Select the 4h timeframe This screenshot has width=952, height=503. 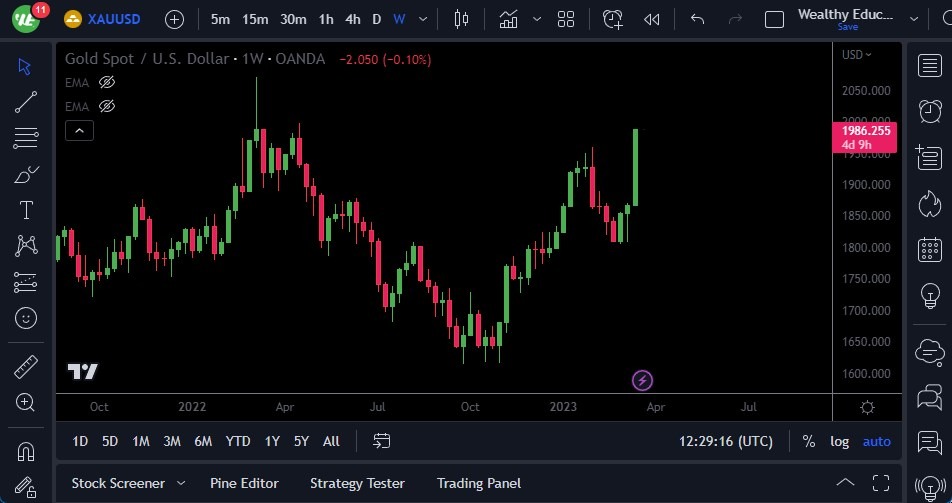(352, 19)
